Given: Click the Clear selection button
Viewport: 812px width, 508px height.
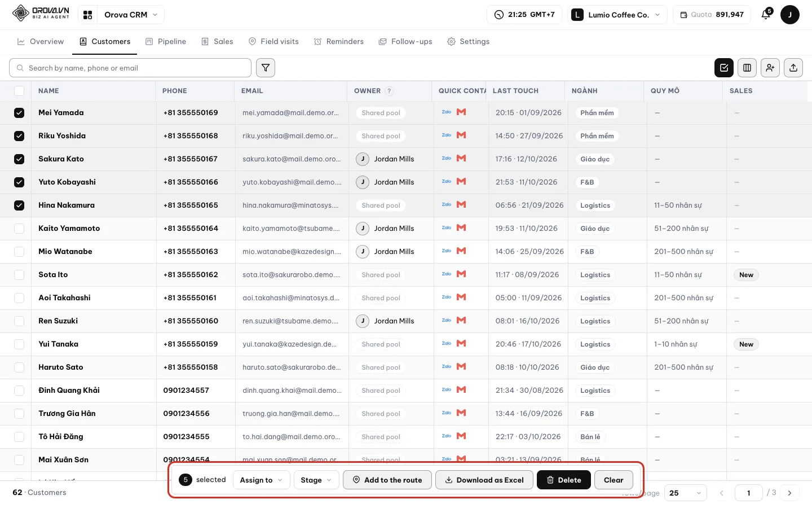Looking at the screenshot, I should click(x=614, y=480).
